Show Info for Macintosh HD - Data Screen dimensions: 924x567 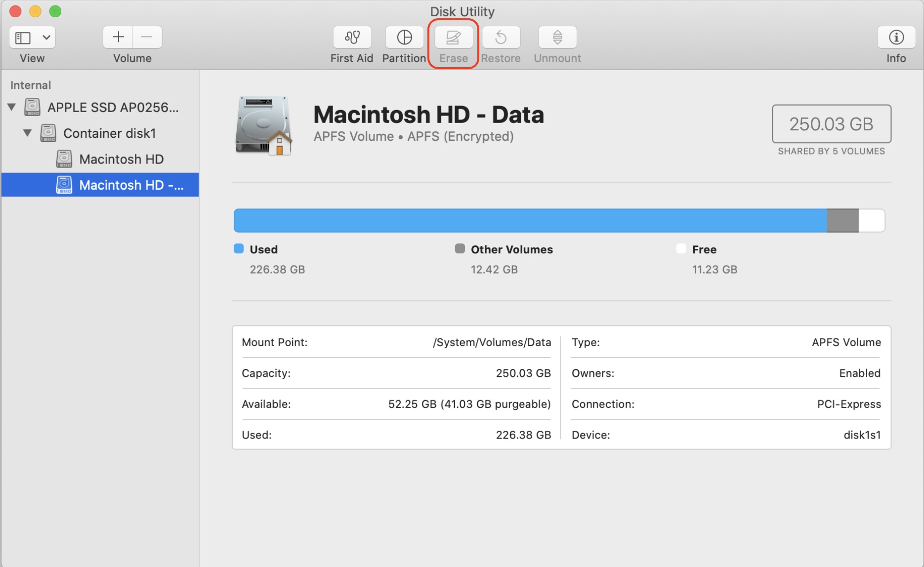coord(896,37)
